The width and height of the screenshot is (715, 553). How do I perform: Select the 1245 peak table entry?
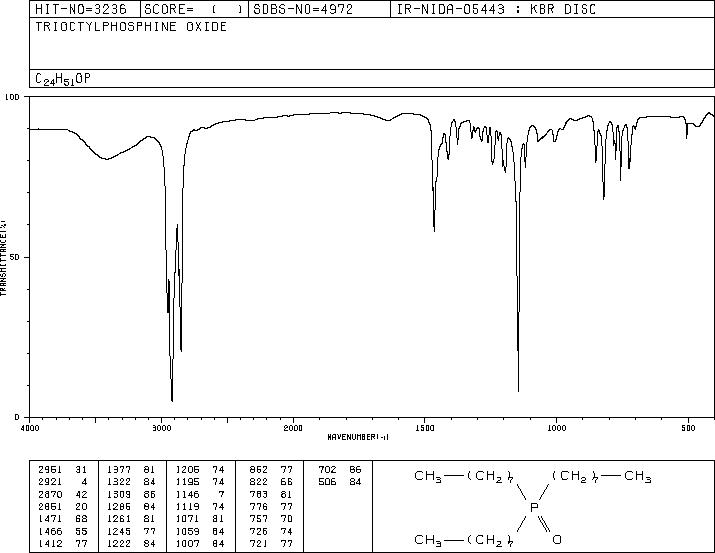click(119, 531)
